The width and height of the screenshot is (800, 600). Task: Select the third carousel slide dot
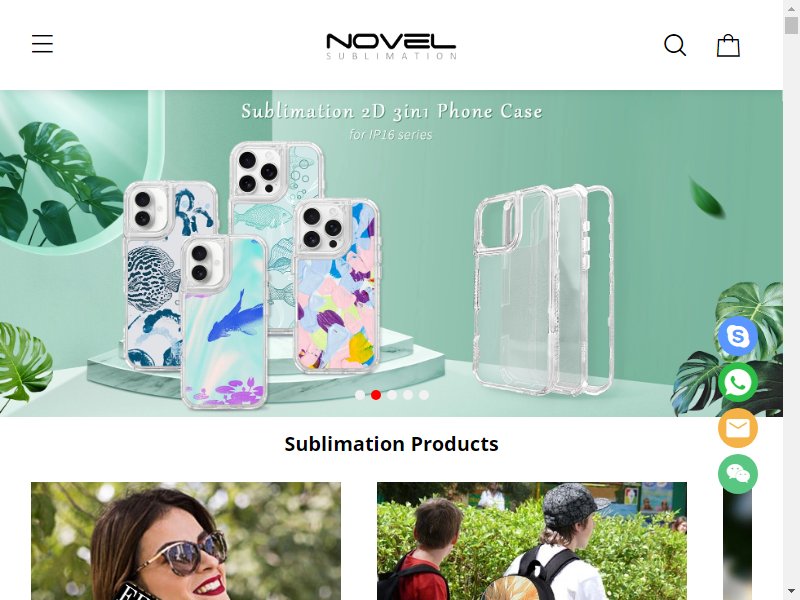coord(392,395)
